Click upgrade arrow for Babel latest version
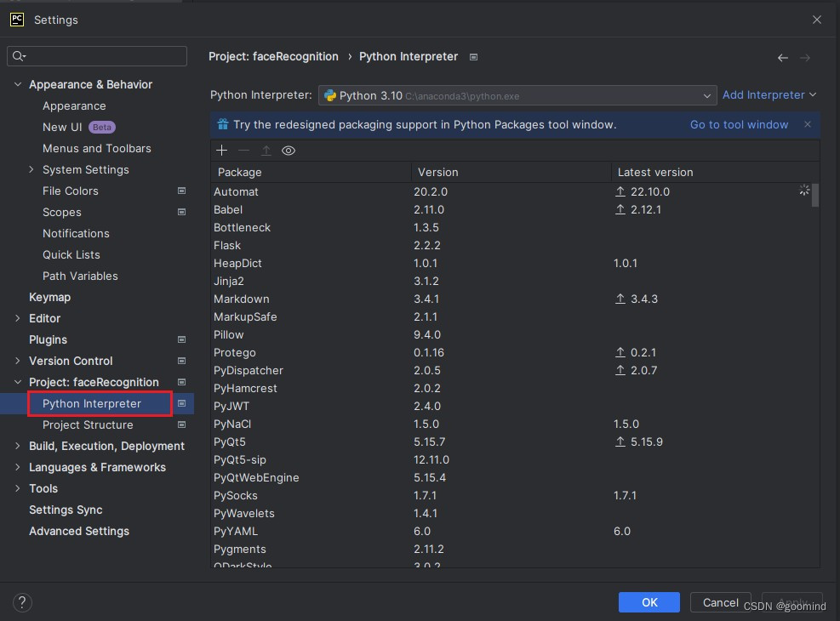 point(620,209)
